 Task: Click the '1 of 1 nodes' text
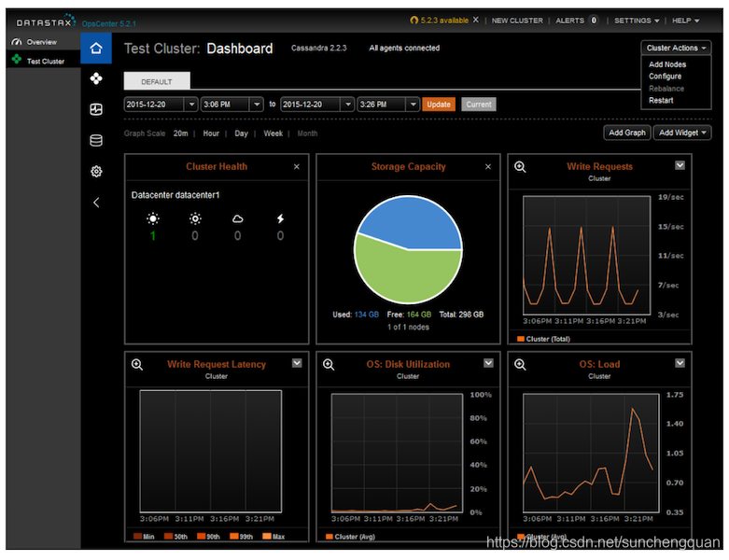click(x=408, y=328)
